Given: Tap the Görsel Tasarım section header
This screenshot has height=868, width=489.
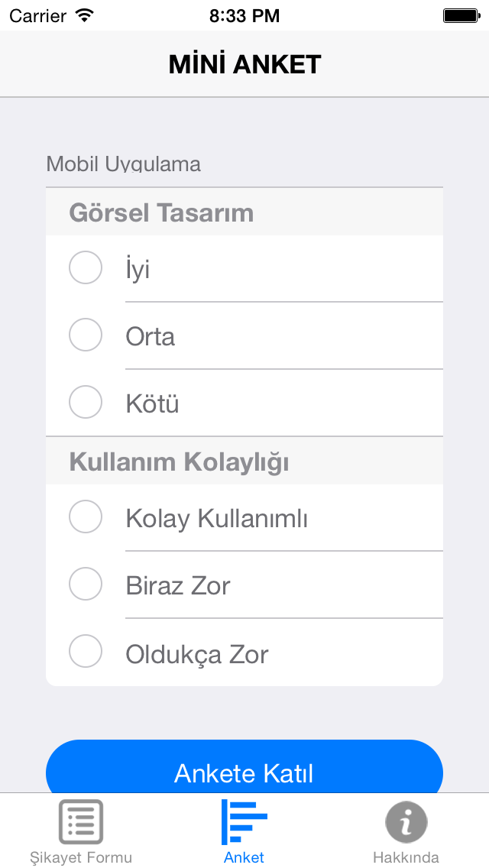Looking at the screenshot, I should (x=244, y=212).
